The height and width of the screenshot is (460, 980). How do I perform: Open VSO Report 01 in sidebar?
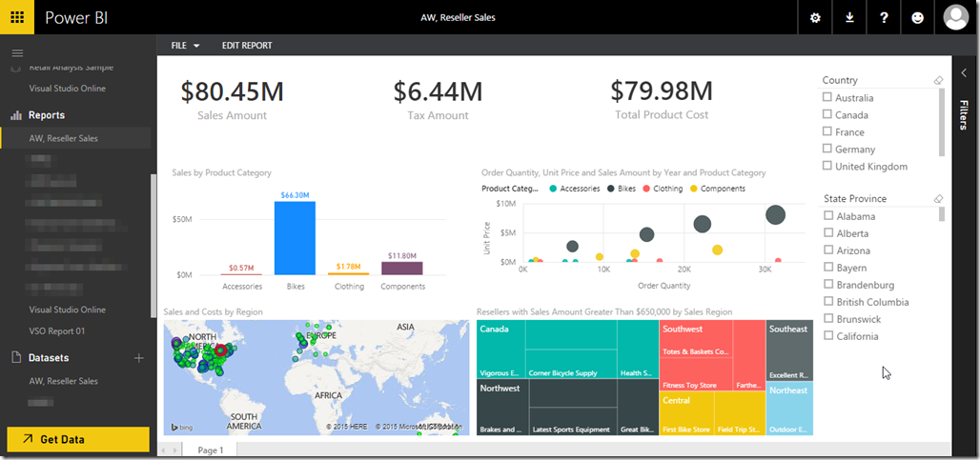57,330
